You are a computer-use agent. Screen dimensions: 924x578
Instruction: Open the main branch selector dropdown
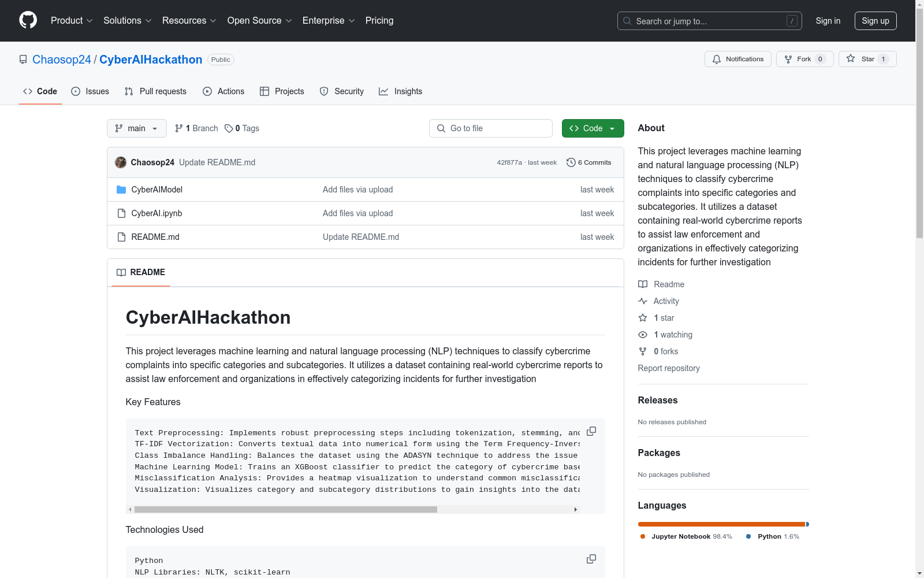137,128
